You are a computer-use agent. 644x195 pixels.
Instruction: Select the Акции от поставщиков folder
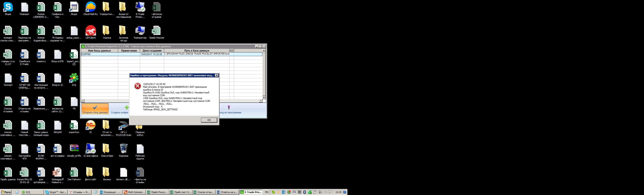coord(124,10)
